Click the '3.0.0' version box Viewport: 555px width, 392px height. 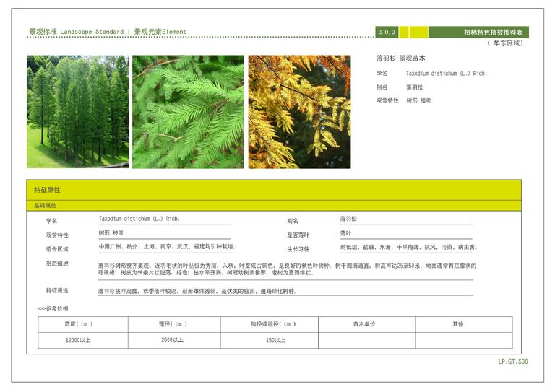click(x=387, y=32)
